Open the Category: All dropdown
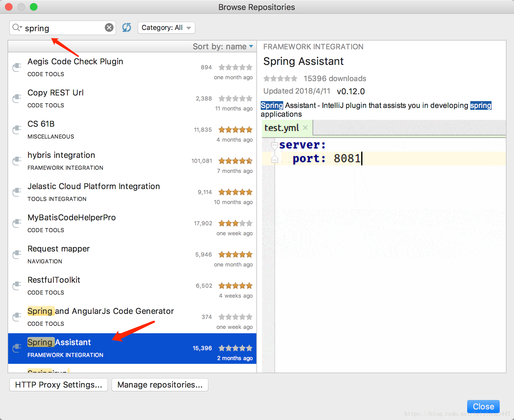The image size is (514, 420). (x=167, y=28)
